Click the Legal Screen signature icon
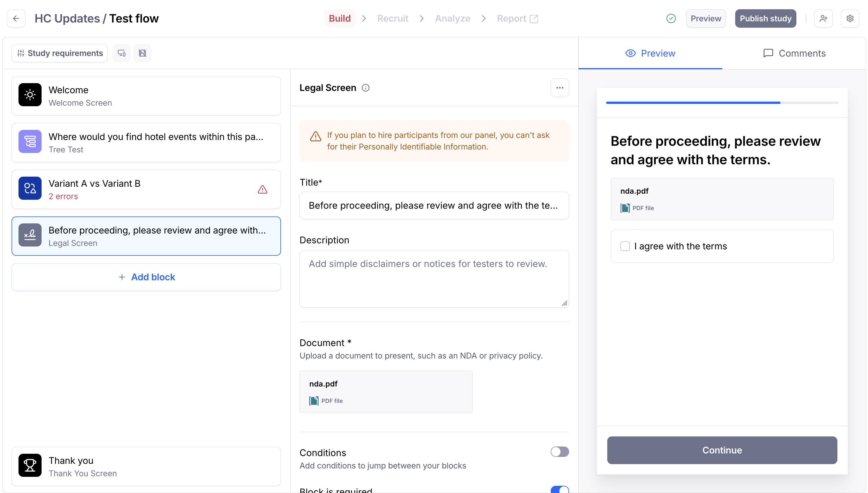The height and width of the screenshot is (493, 868). tap(30, 235)
